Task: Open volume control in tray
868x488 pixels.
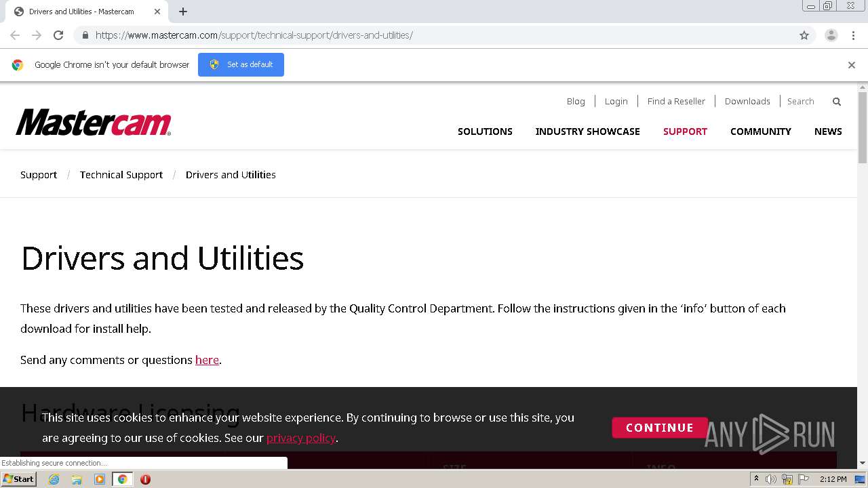Action: [771, 479]
